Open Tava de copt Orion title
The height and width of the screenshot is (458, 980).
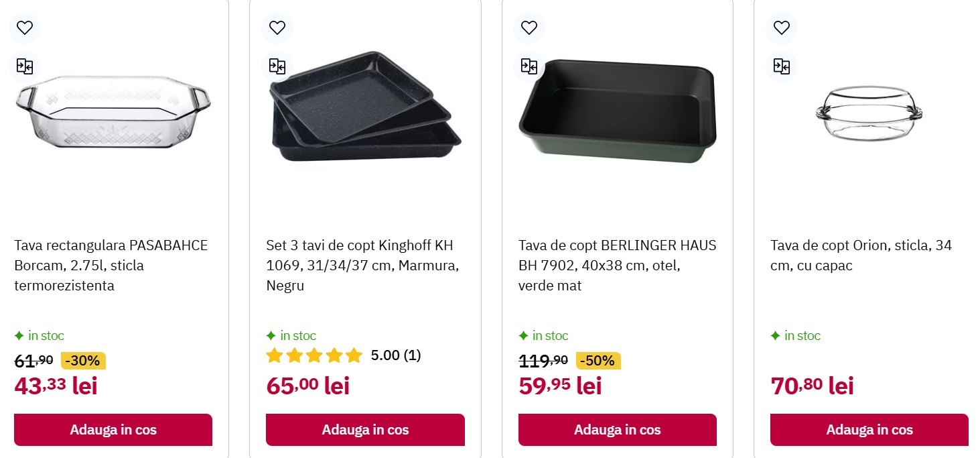tap(860, 255)
